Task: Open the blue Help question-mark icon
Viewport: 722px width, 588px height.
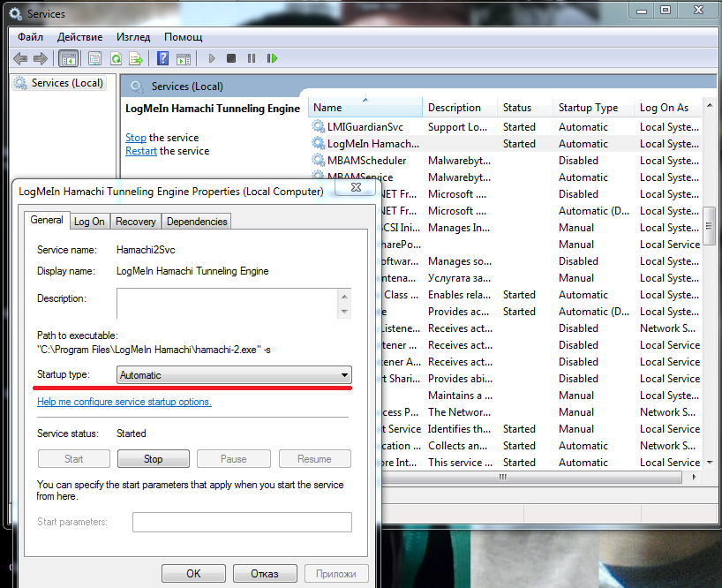Action: [162, 58]
